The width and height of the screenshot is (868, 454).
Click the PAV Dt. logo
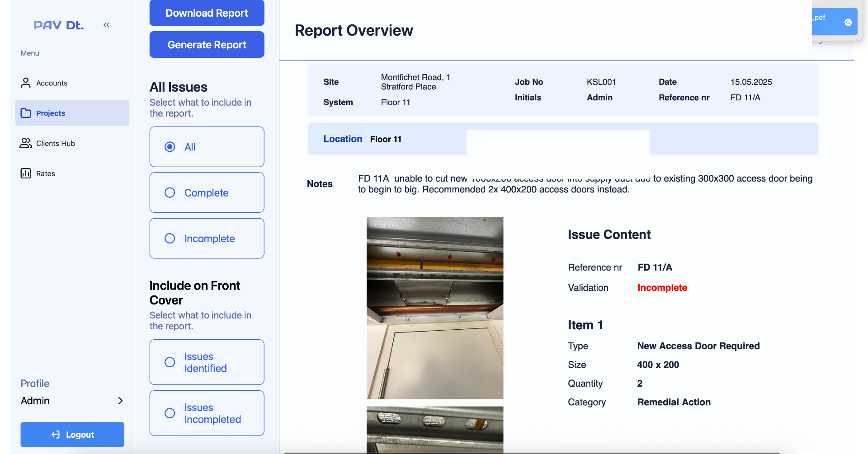(59, 25)
